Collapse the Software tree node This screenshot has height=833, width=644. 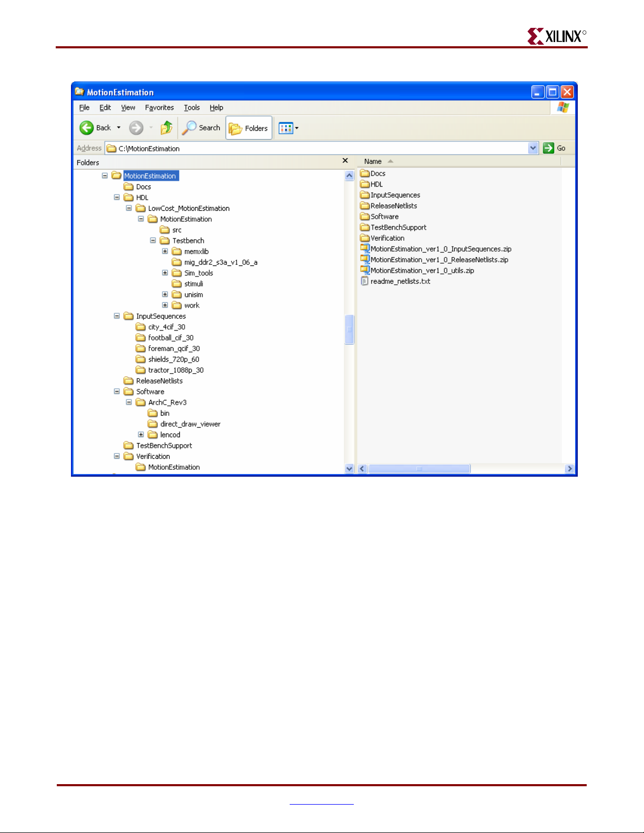coord(117,392)
